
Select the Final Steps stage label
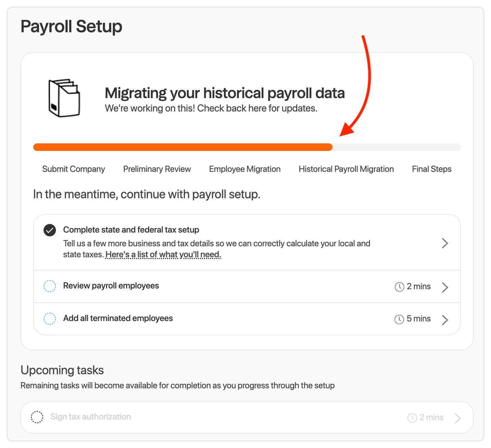(431, 169)
